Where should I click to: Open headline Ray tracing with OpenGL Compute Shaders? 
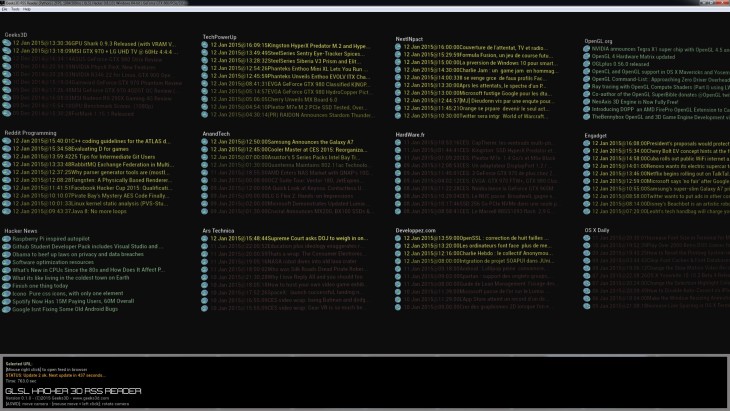[661, 87]
